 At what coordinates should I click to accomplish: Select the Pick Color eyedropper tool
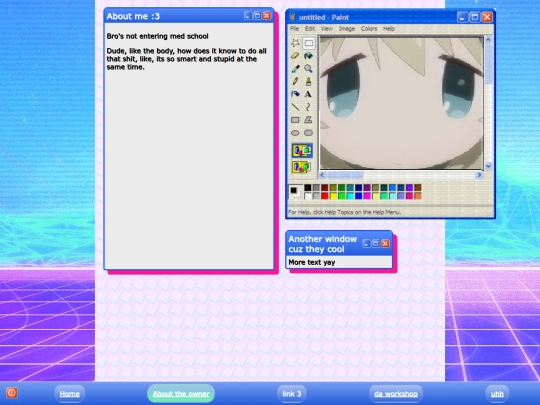pyautogui.click(x=295, y=69)
